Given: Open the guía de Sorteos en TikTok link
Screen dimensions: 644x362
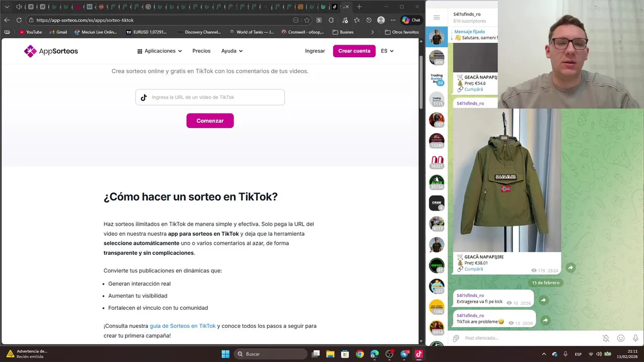Looking at the screenshot, I should pos(183,326).
